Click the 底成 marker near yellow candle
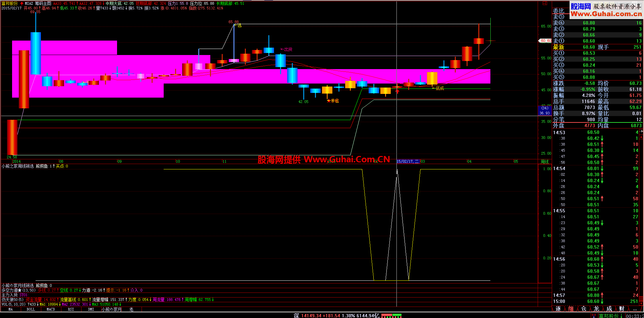This screenshot has width=644, height=318. point(438,88)
